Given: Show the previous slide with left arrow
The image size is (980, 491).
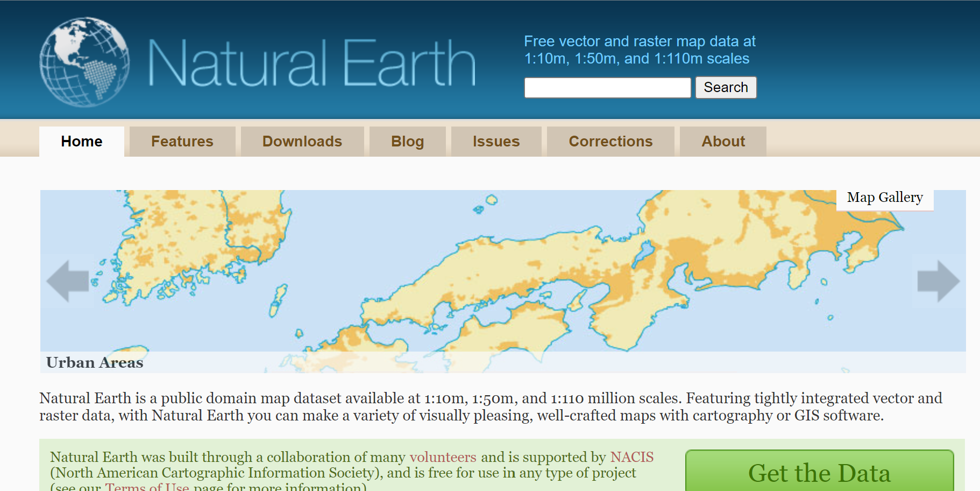Looking at the screenshot, I should pyautogui.click(x=67, y=280).
